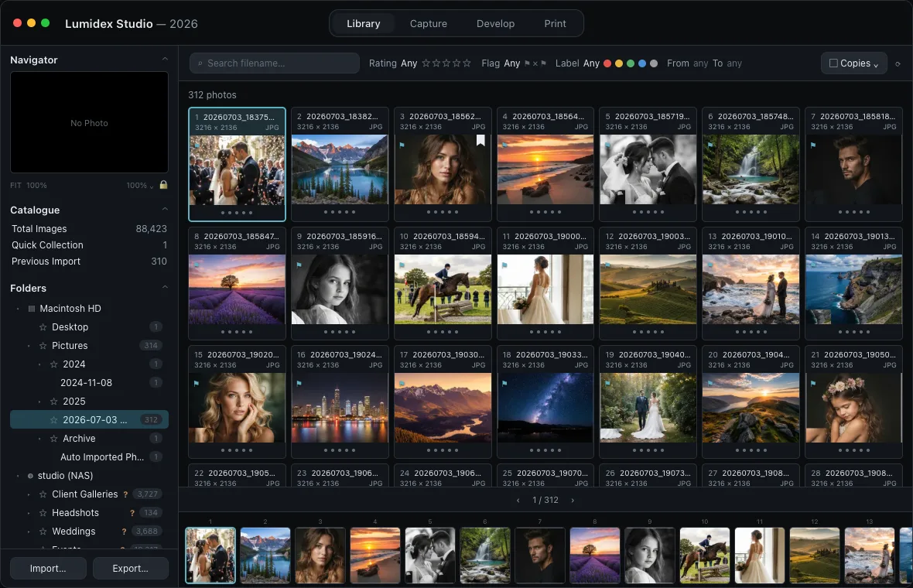Click the first star in the Rating filter

tap(426, 63)
